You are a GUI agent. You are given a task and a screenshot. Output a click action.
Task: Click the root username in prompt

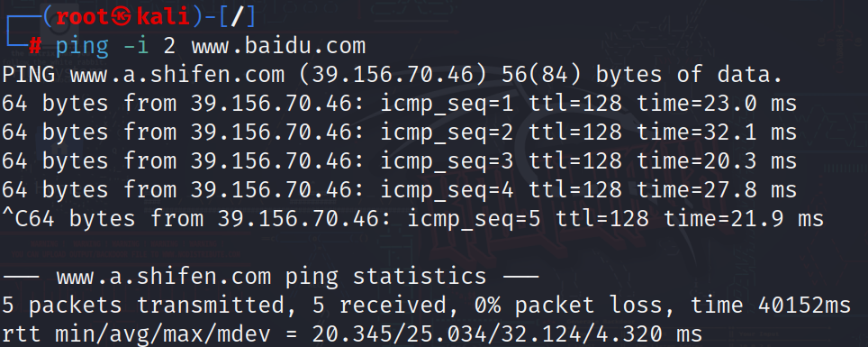coord(83,16)
